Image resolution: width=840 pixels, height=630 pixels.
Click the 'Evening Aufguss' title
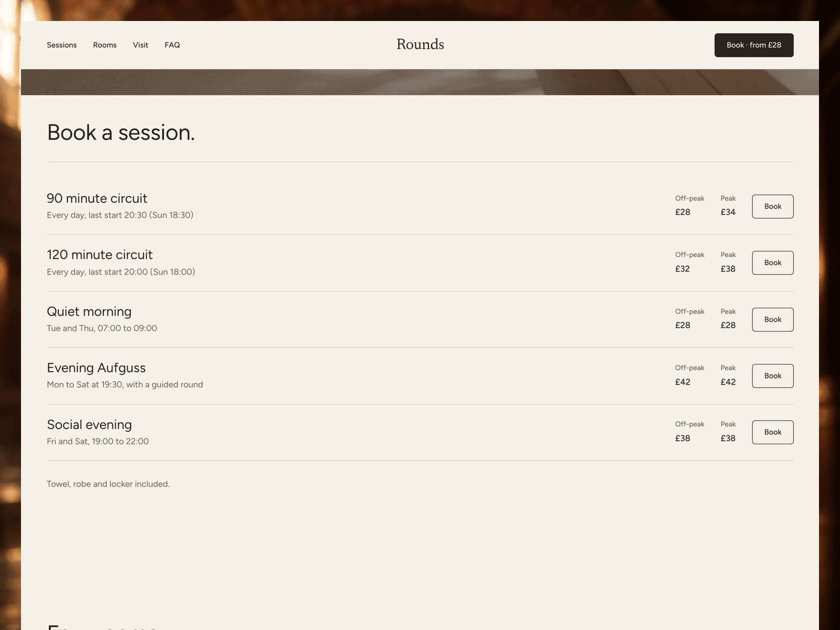[x=96, y=368]
